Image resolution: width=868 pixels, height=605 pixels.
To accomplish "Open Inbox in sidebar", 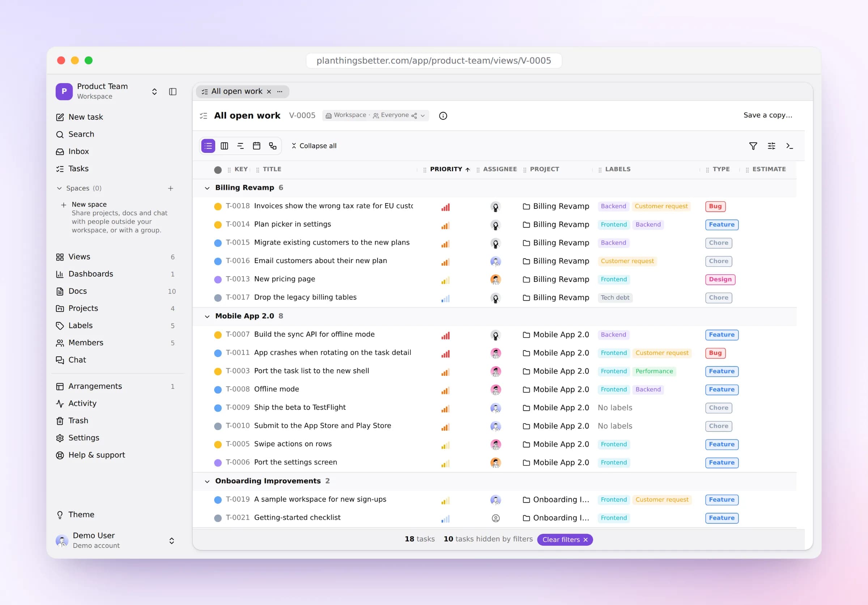I will pos(78,151).
